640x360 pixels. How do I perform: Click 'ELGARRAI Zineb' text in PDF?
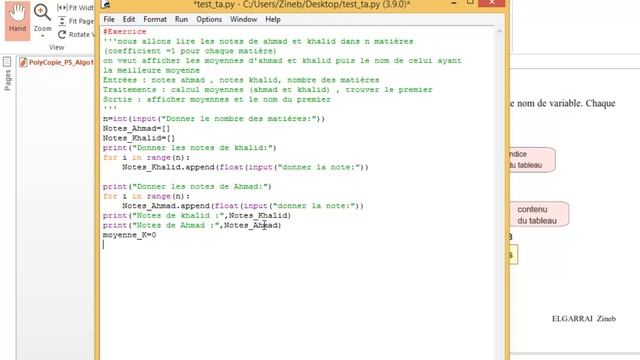coord(584,319)
